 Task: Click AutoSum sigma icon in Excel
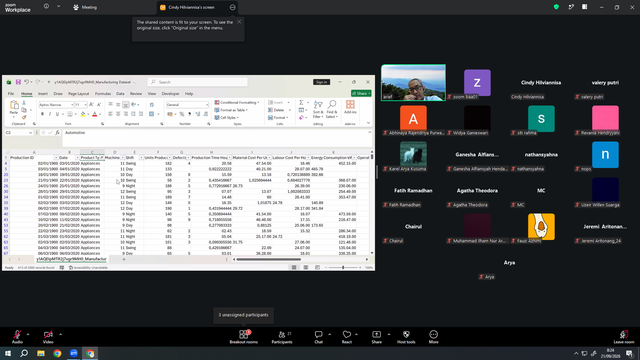coord(301,102)
